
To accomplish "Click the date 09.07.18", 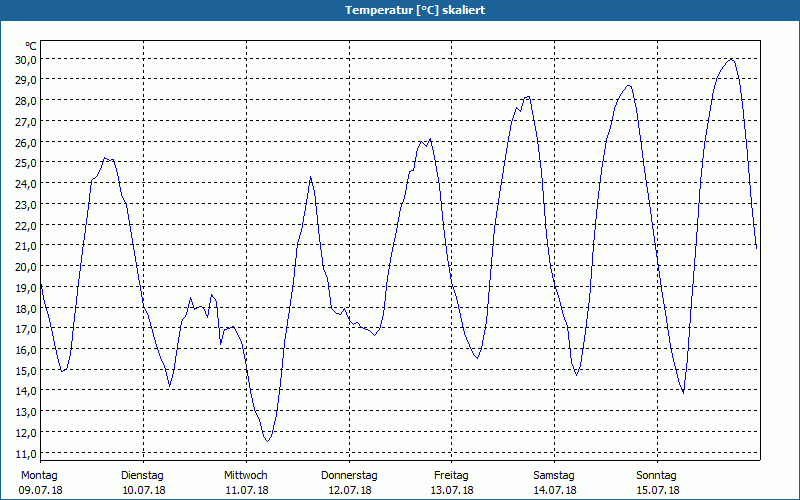I will pyautogui.click(x=40, y=491).
